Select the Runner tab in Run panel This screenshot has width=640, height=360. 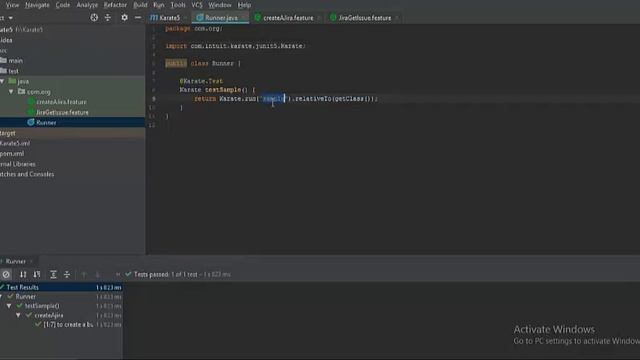16,261
